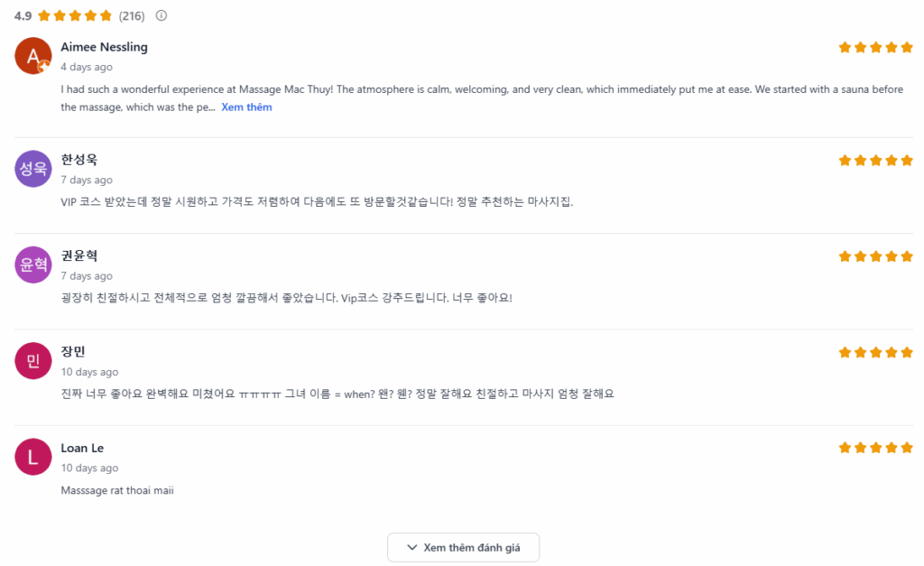This screenshot has height=566, width=924.
Task: Select the Loan Le reviewer name
Action: [x=82, y=449]
